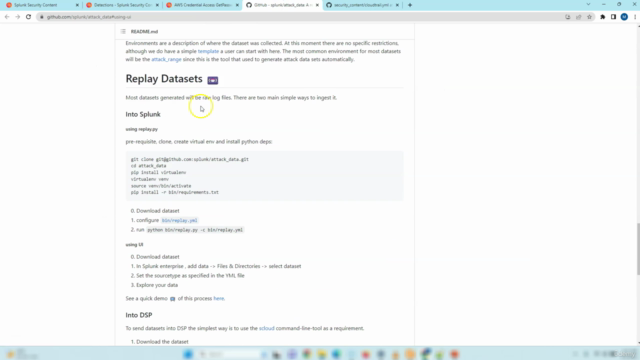The width and height of the screenshot is (640, 360).
Task: Open the bin/replay.yml link
Action: pyautogui.click(x=180, y=220)
